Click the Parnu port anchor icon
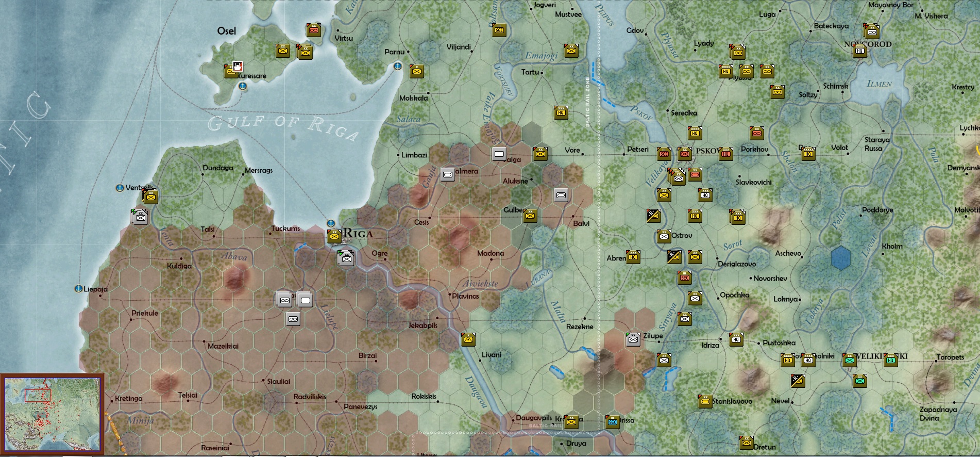 (398, 66)
